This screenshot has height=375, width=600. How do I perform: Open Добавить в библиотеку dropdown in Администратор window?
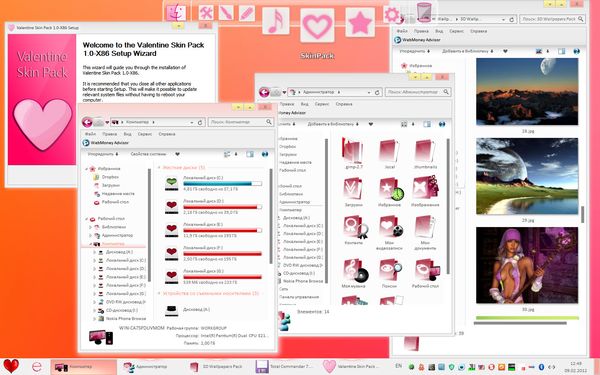pyautogui.click(x=333, y=124)
